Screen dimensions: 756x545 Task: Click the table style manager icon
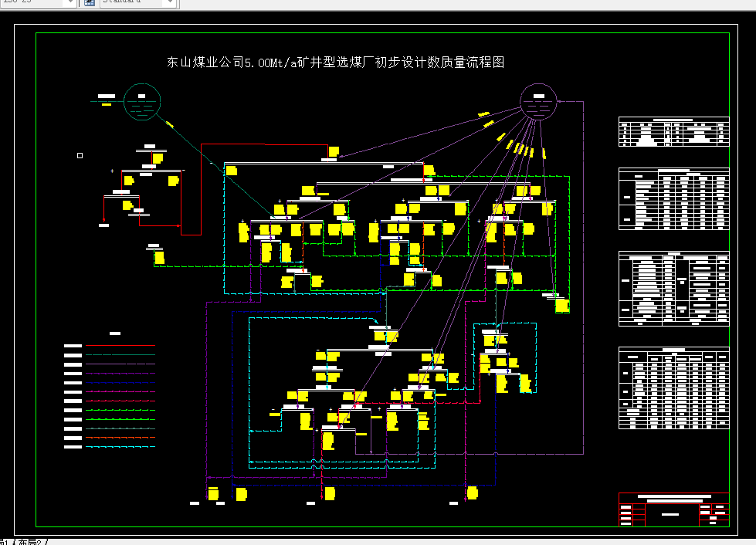click(90, 2)
